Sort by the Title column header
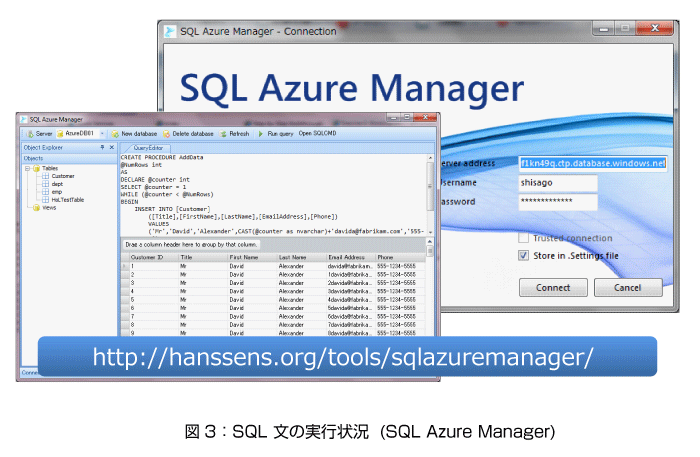The image size is (700, 457). tap(204, 258)
